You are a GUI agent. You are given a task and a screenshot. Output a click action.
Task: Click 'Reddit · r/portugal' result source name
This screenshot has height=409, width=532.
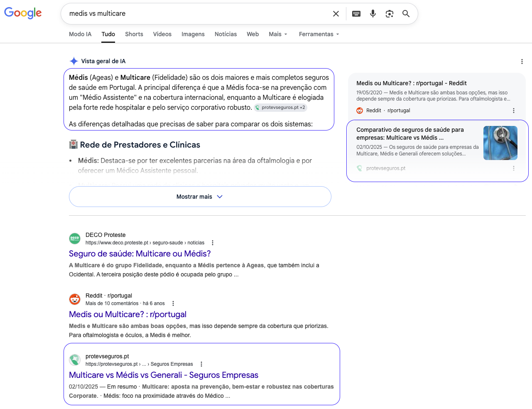(109, 296)
